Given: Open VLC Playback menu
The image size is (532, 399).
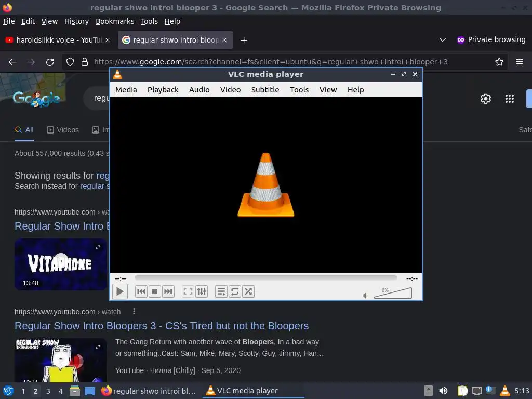Looking at the screenshot, I should [x=163, y=90].
